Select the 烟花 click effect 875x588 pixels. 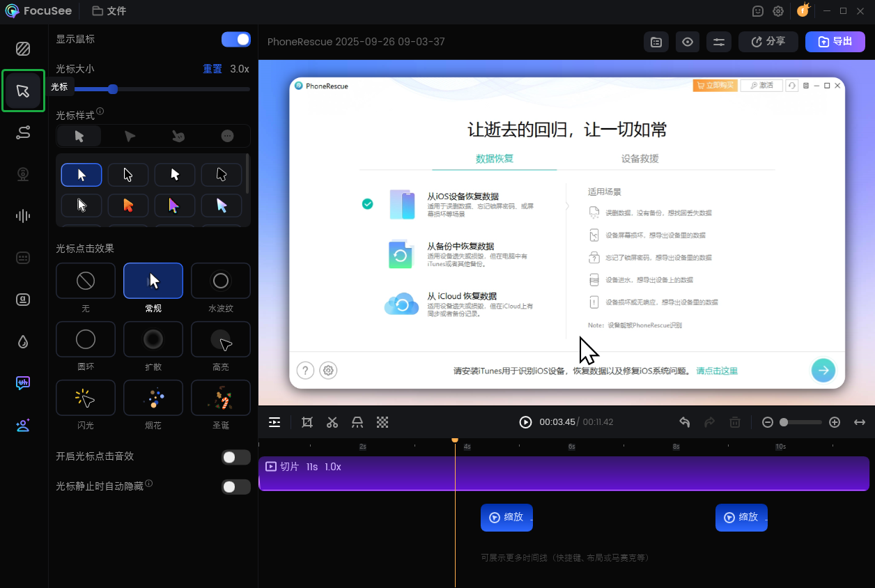tap(153, 398)
